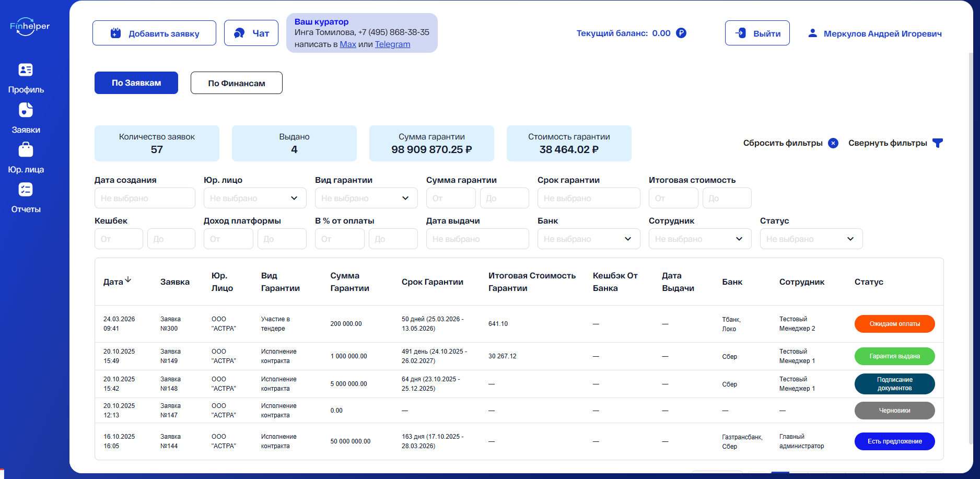Sort by the Дата column arrow
The width and height of the screenshot is (980, 479).
[x=128, y=280]
